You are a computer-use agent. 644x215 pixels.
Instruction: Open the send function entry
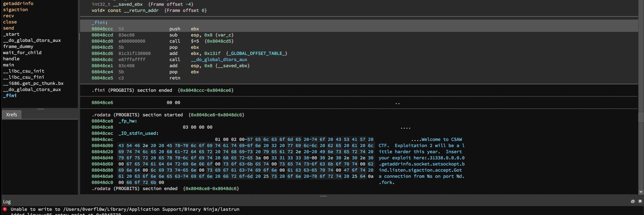[9, 28]
